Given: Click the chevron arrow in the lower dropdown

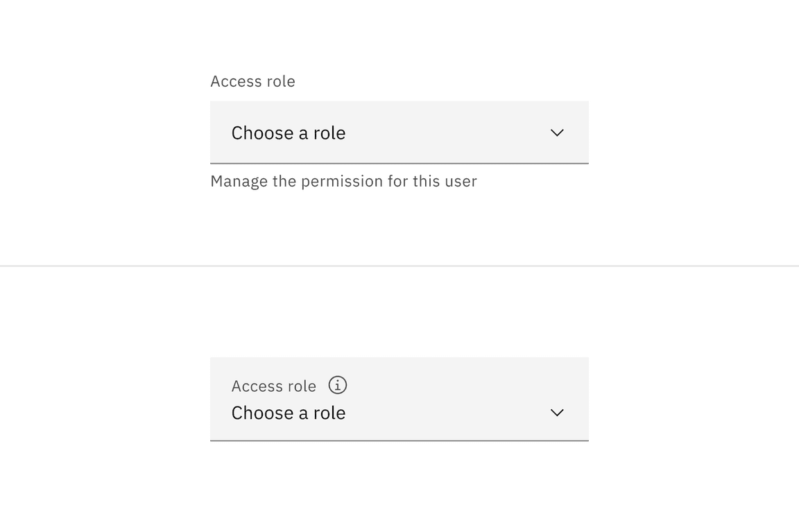Looking at the screenshot, I should click(x=557, y=413).
